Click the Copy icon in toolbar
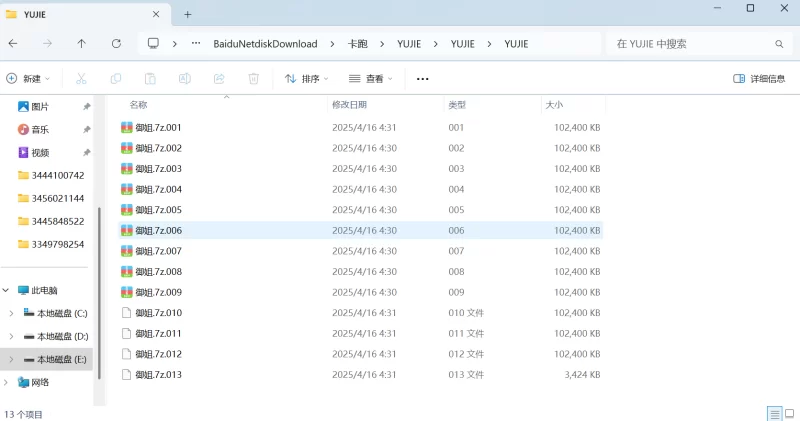The height and width of the screenshot is (421, 800). tap(116, 79)
